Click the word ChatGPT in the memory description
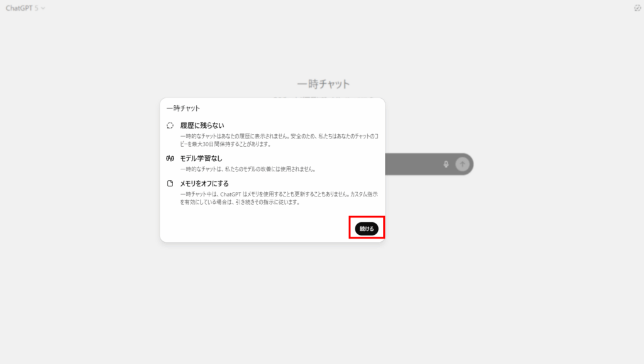The width and height of the screenshot is (644, 364). pyautogui.click(x=230, y=194)
